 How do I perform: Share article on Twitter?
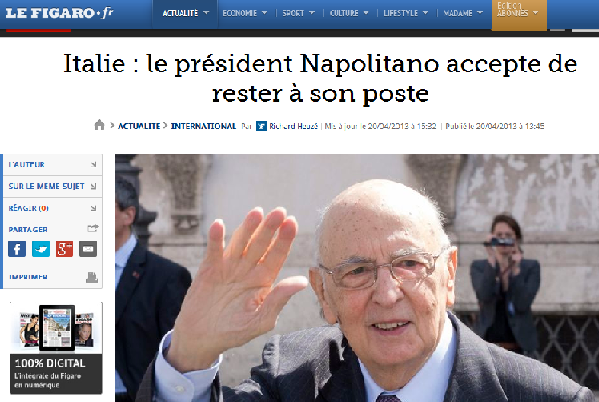(41, 249)
